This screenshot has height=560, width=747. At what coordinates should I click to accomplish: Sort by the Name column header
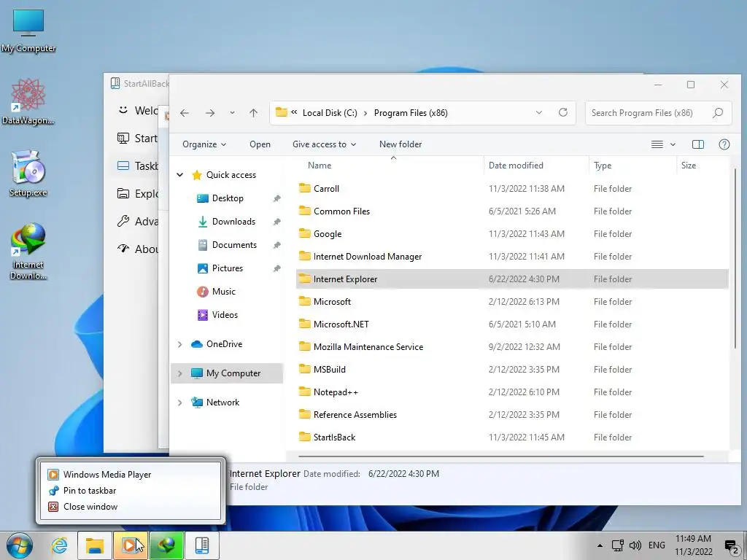[x=320, y=166]
